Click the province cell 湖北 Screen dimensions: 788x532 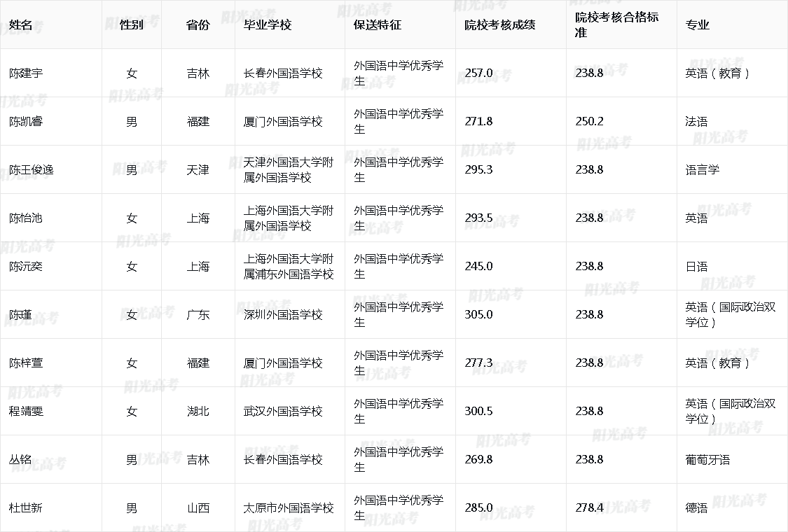click(x=198, y=411)
